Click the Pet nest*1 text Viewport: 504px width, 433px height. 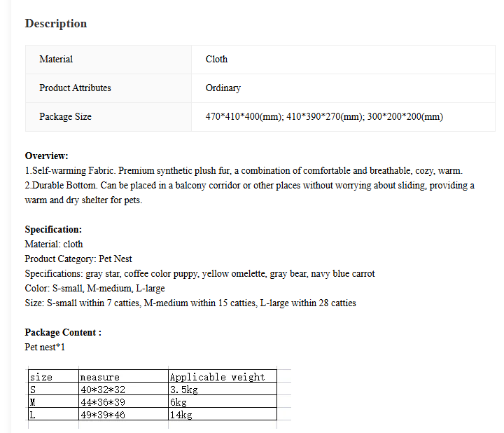tap(45, 347)
